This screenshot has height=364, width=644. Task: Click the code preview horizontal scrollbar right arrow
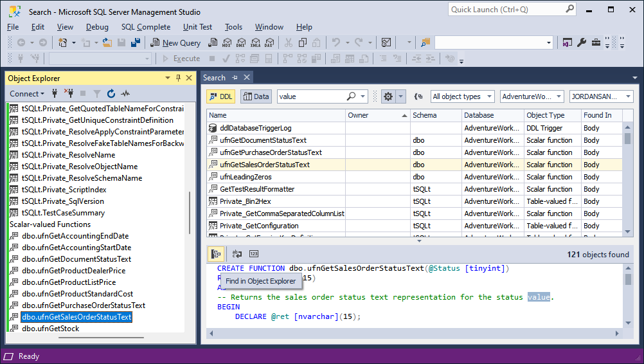coord(617,334)
